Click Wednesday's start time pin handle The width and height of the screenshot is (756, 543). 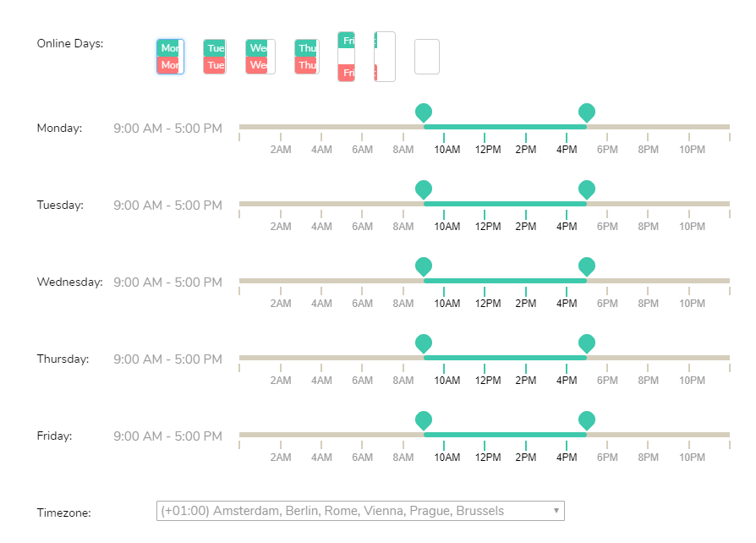point(424,266)
